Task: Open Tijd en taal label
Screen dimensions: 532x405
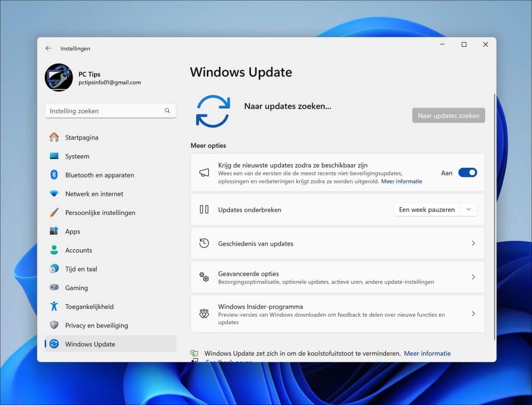Action: pos(81,269)
